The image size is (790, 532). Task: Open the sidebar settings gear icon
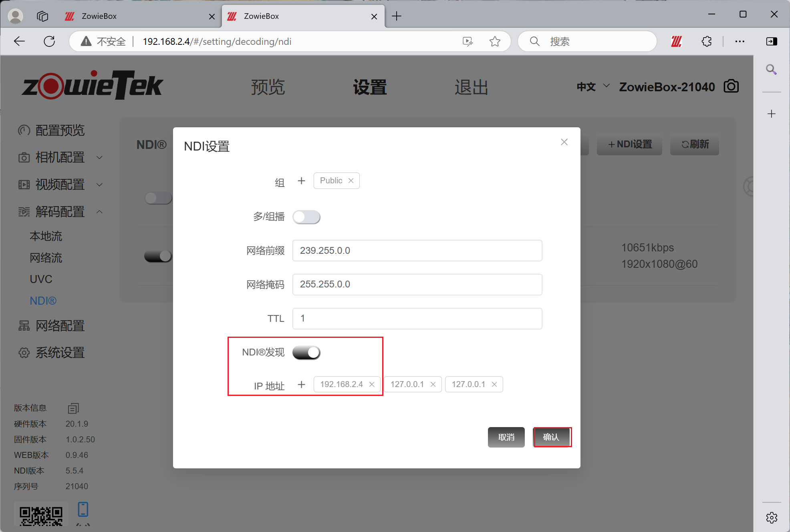pyautogui.click(x=772, y=518)
